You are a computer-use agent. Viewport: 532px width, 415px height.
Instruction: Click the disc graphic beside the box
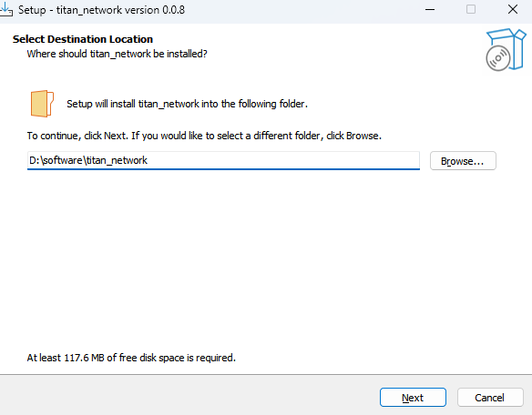coord(497,58)
